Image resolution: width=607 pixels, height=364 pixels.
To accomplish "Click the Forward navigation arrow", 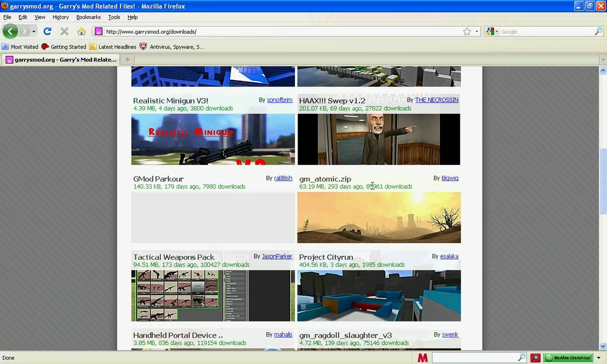I will (24, 31).
